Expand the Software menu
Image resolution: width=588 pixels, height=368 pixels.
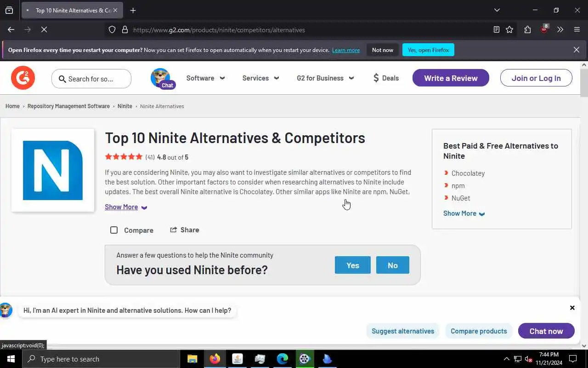tap(205, 78)
